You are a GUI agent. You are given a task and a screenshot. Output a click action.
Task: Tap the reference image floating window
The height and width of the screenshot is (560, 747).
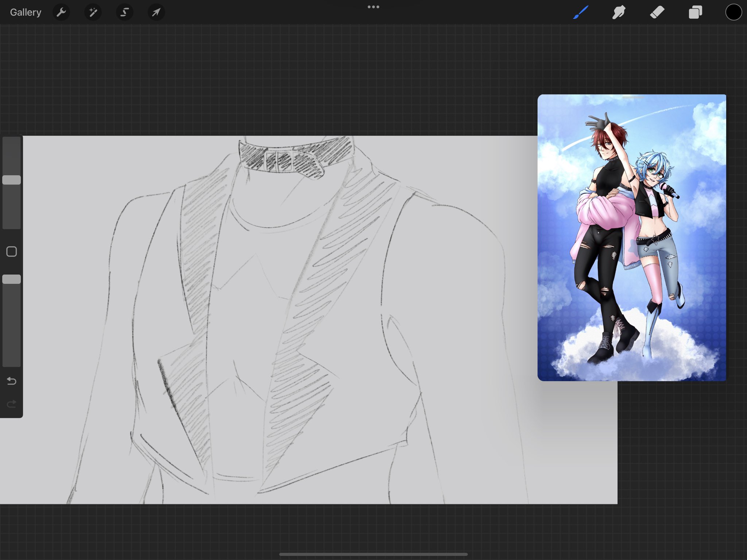click(632, 237)
